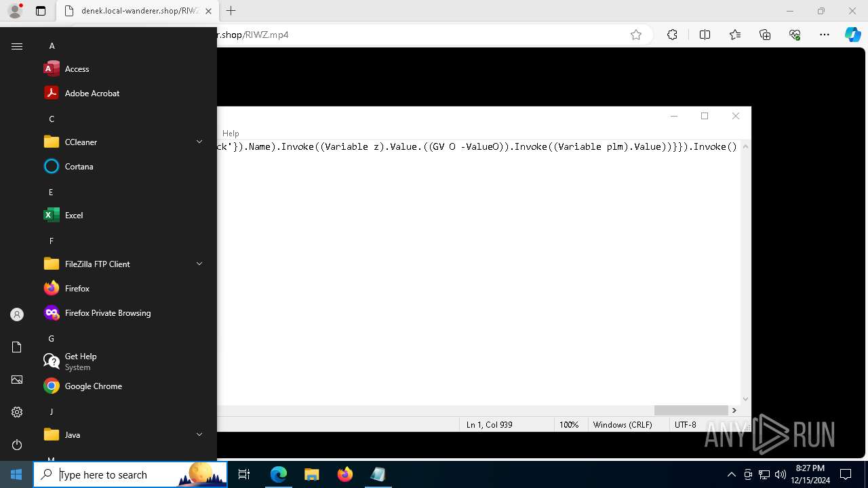Open the Copilot sidebar button

point(852,35)
